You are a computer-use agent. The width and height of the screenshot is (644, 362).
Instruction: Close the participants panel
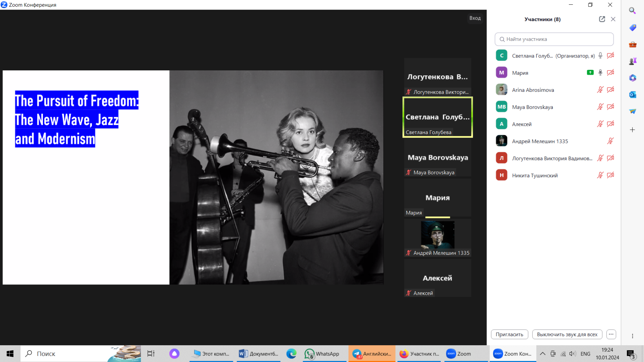click(613, 19)
